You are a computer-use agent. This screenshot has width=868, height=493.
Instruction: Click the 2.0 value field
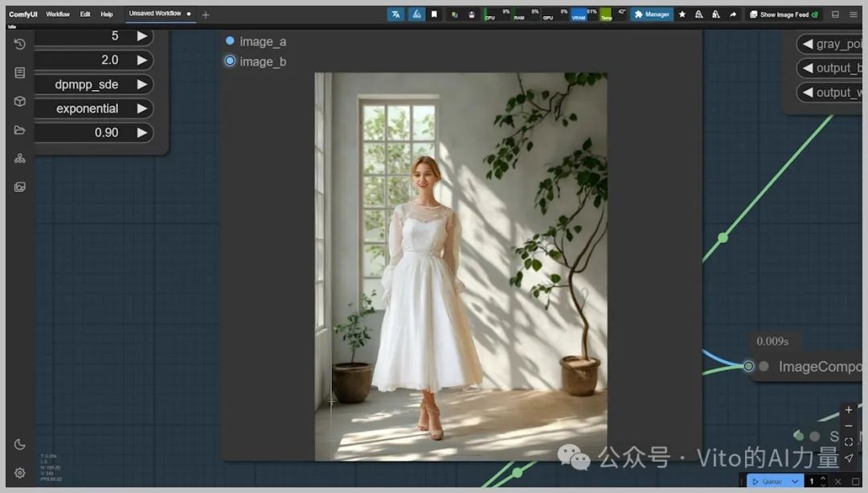pyautogui.click(x=93, y=60)
